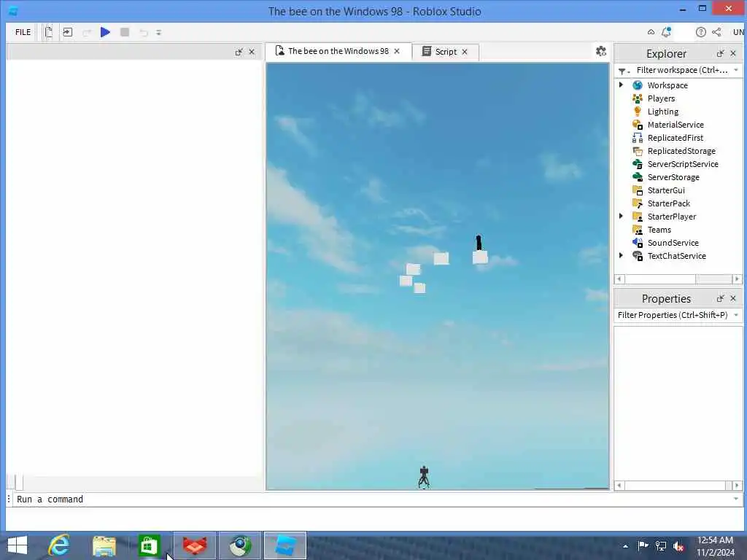Image resolution: width=747 pixels, height=560 pixels.
Task: Click the grey Stop button
Action: pos(125,32)
